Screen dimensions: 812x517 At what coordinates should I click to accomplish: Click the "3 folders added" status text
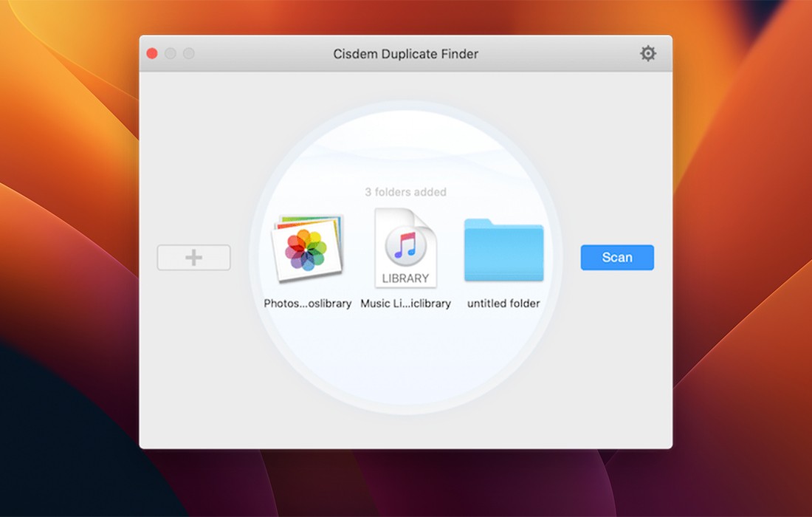coord(405,192)
